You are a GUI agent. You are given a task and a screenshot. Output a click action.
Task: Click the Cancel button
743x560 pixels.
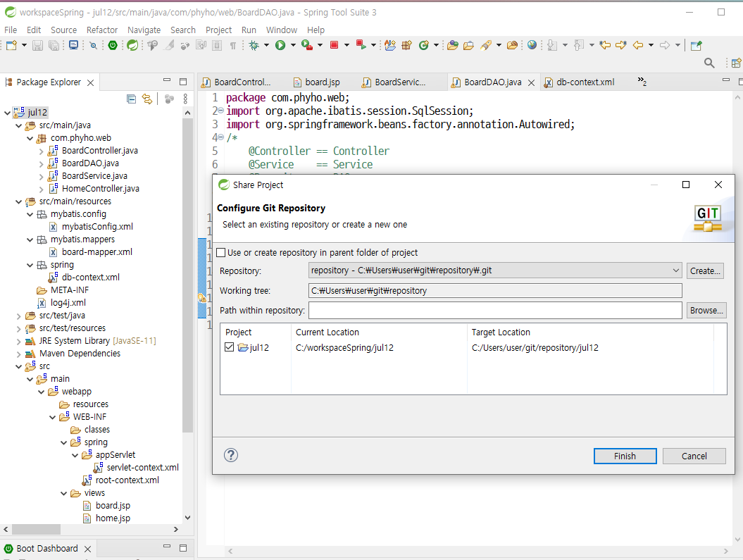click(694, 456)
